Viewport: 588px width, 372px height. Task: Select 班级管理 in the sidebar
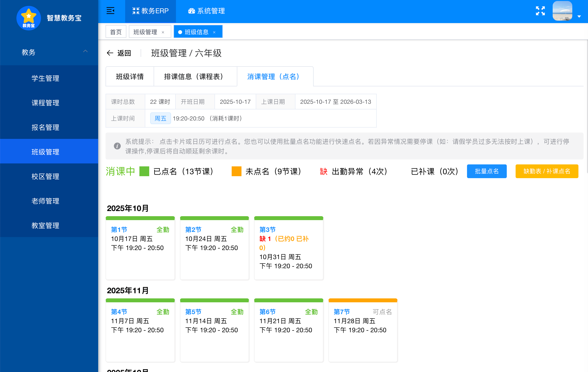[x=45, y=152]
